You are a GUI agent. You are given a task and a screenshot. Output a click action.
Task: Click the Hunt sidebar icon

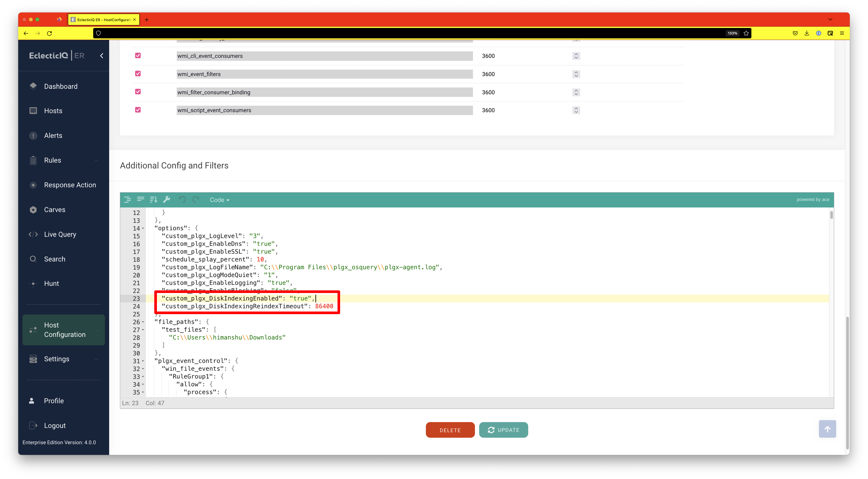(33, 283)
